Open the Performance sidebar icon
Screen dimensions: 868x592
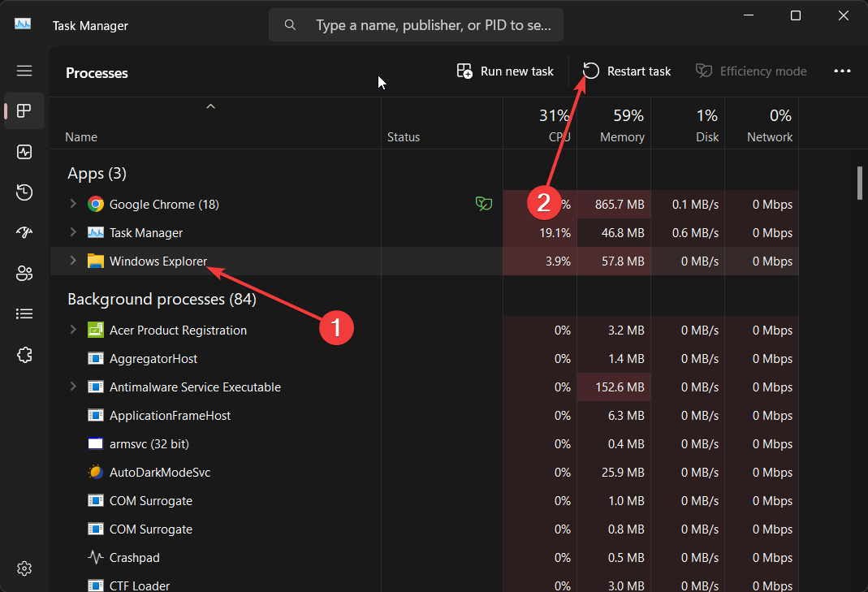(x=24, y=152)
